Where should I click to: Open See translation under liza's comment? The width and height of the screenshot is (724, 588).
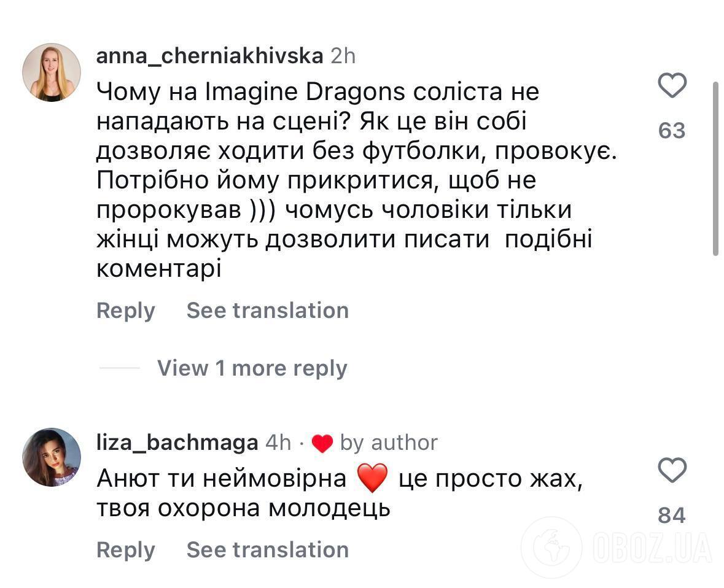267,550
